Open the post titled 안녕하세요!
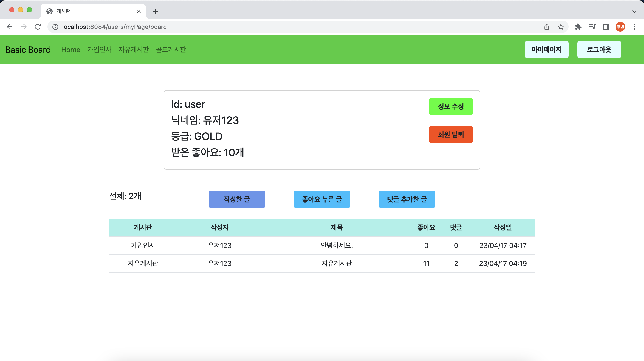 [x=336, y=246]
